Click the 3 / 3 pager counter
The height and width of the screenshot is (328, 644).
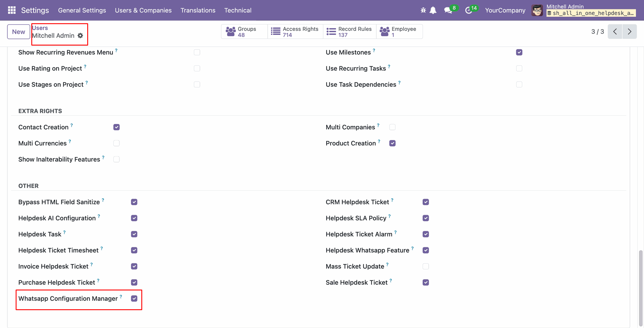tap(597, 31)
